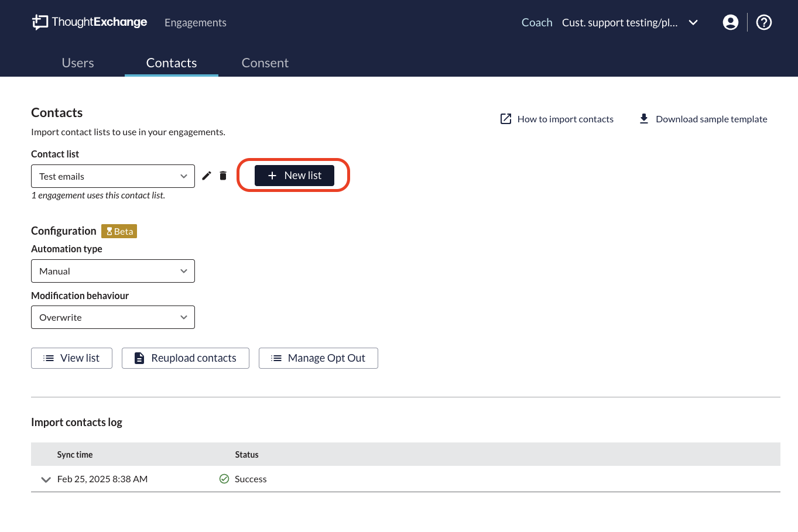Open the How to import contacts link
The height and width of the screenshot is (532, 798).
pos(557,119)
